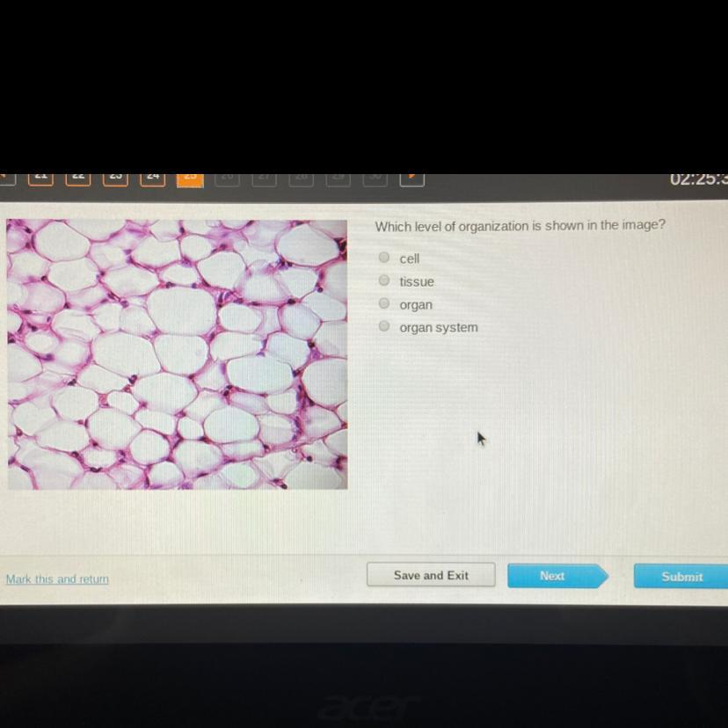
Task: Mark organ system as the answer
Action: click(384, 326)
